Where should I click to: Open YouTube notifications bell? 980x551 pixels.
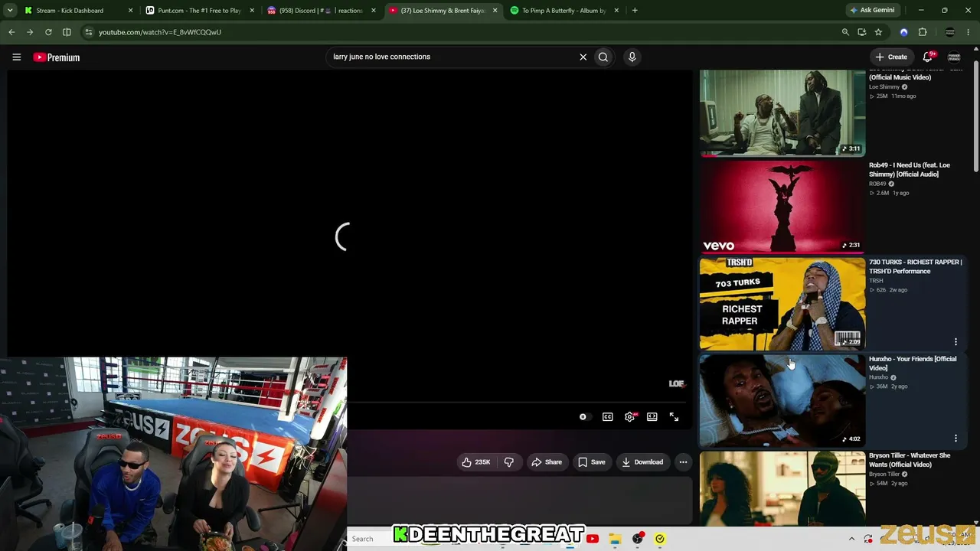(x=928, y=57)
